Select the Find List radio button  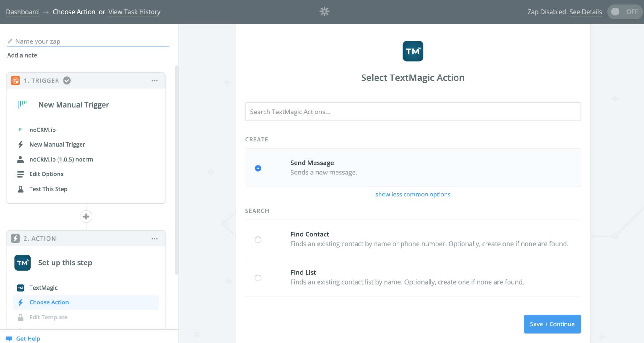[x=258, y=278]
